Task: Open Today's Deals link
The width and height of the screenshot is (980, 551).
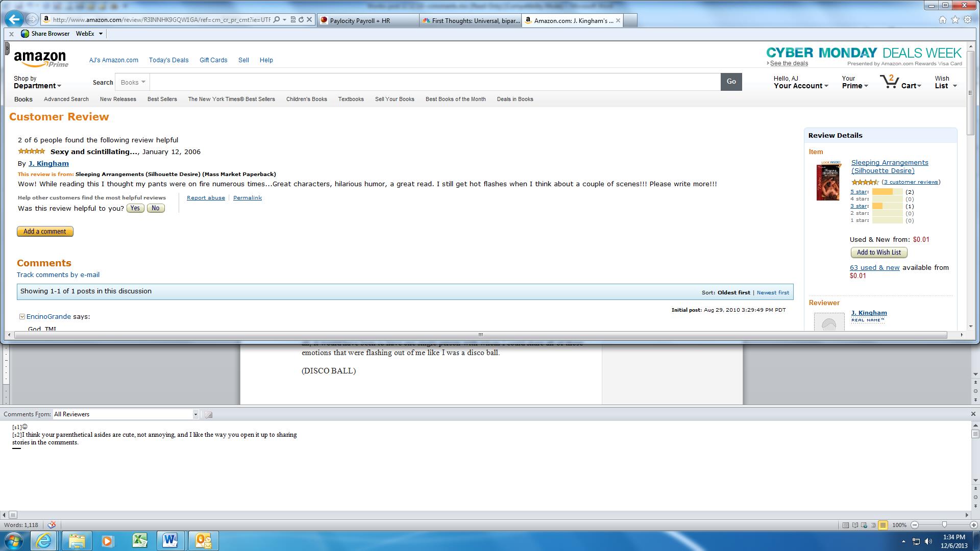Action: (x=168, y=60)
